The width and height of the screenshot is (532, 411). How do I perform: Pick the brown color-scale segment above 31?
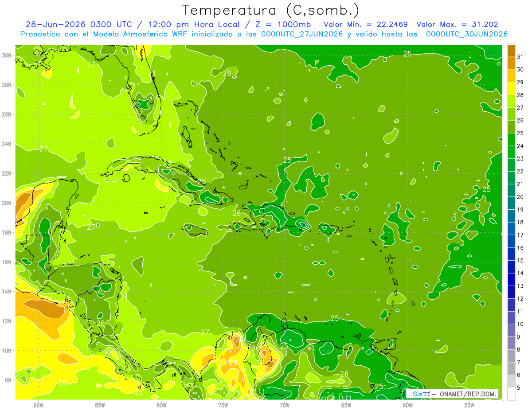[x=511, y=51]
